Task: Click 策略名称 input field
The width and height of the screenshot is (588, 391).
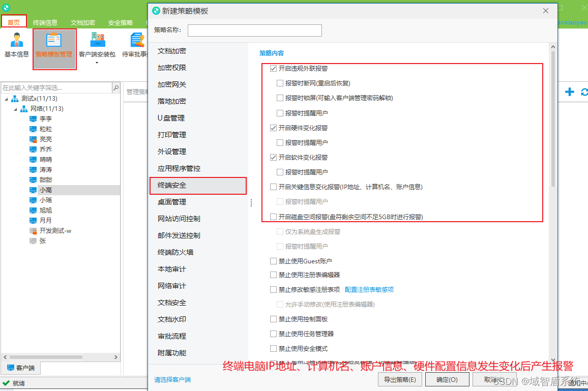Action: pyautogui.click(x=255, y=31)
